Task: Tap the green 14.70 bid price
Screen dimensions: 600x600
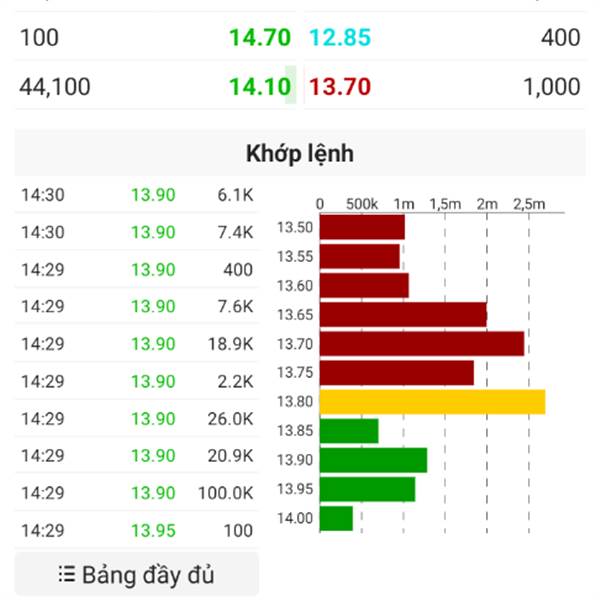Action: pyautogui.click(x=260, y=38)
